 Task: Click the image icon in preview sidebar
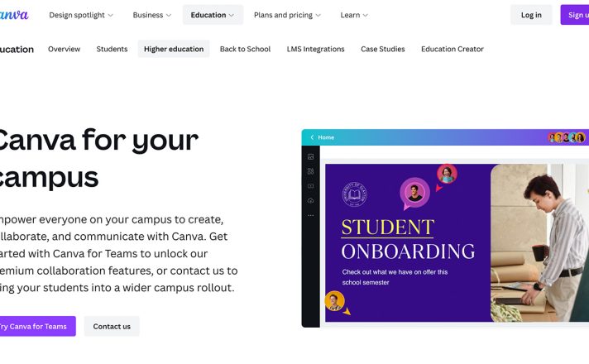click(x=311, y=156)
